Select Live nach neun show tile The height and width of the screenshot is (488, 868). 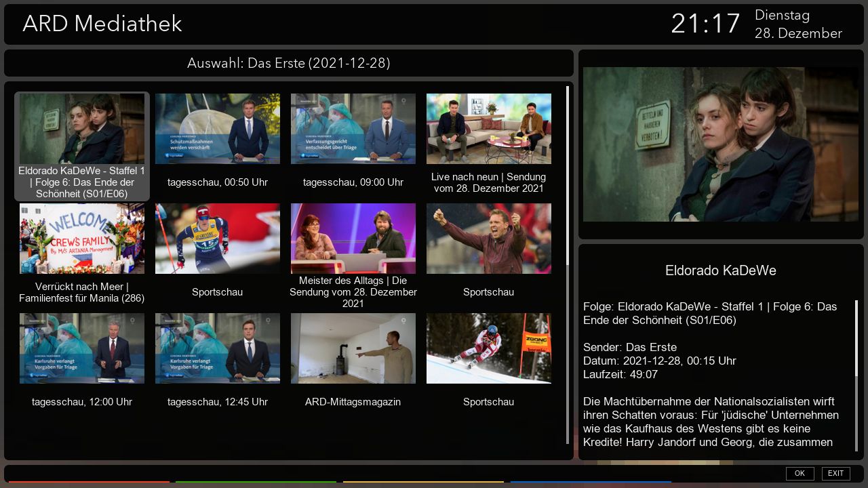coord(488,129)
